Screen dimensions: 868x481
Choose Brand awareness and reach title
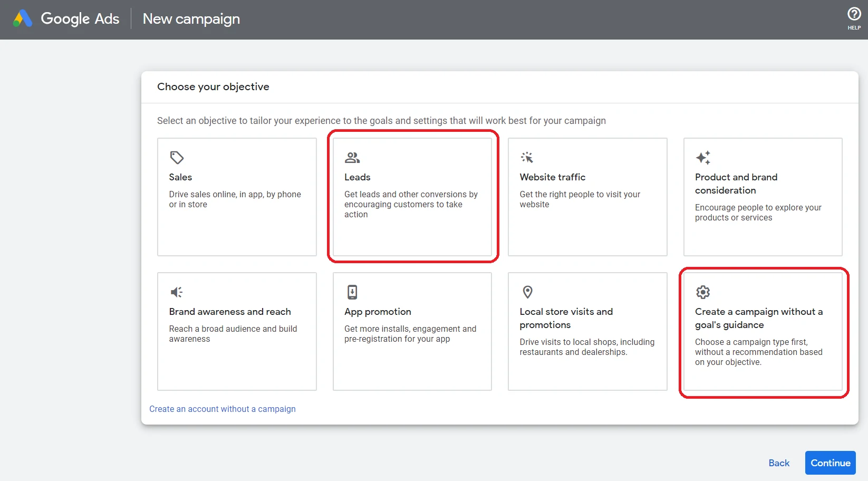230,312
